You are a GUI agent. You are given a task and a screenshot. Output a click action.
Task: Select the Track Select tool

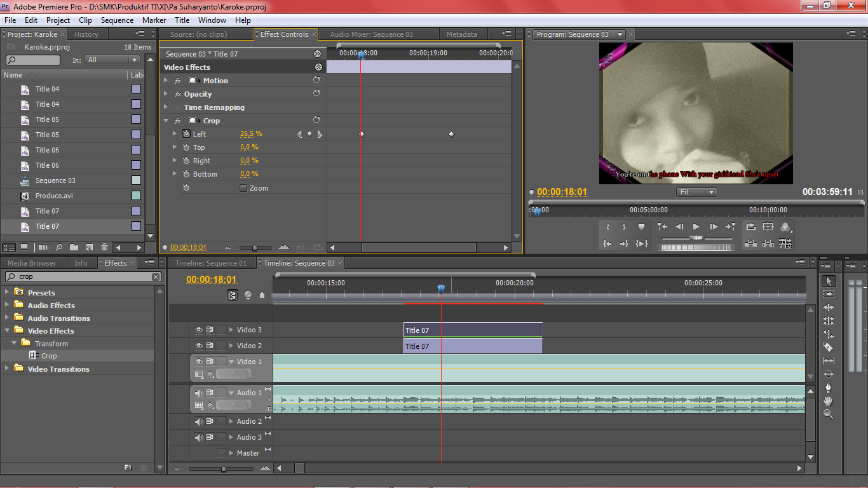tap(829, 294)
